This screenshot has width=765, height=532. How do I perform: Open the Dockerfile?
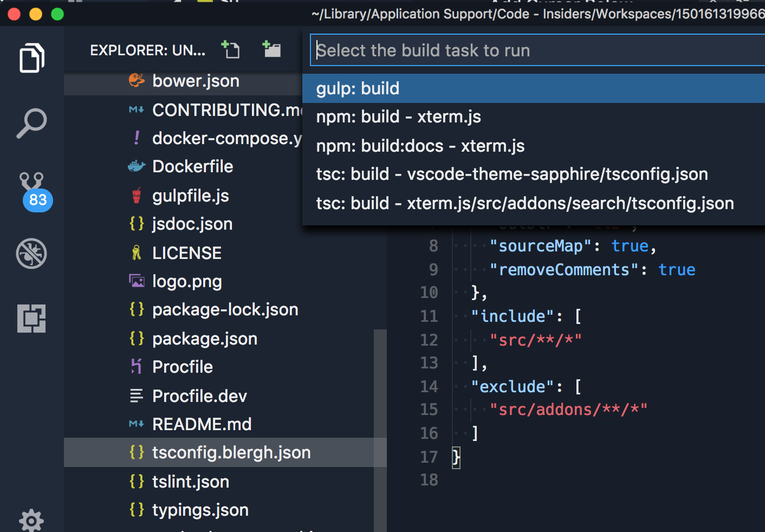(193, 166)
